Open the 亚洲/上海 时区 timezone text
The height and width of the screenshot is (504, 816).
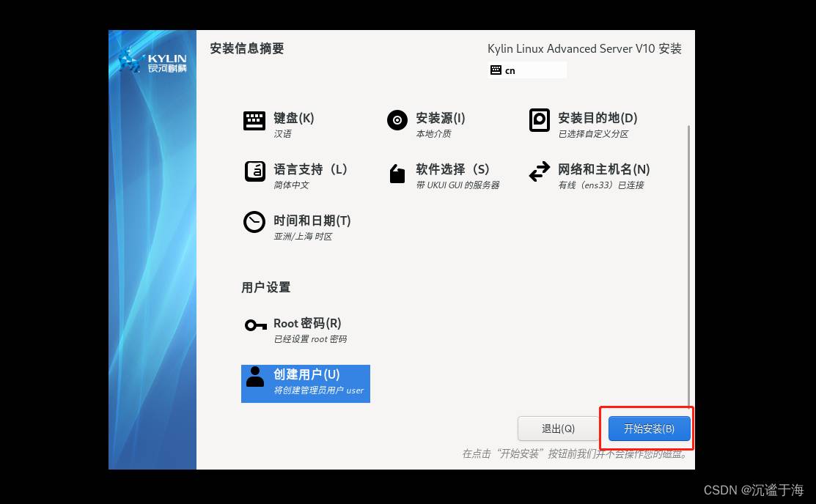[303, 237]
